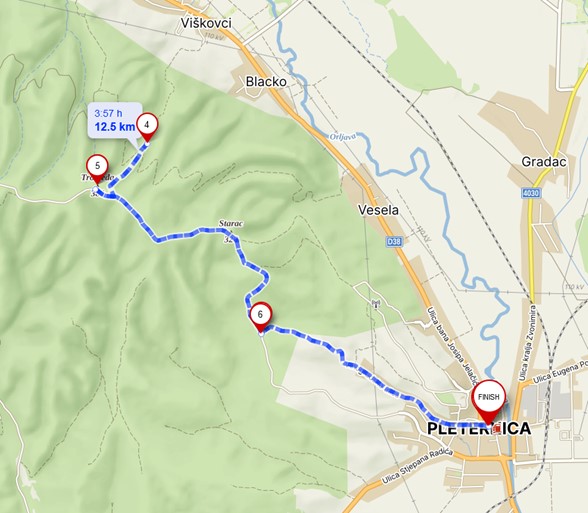The width and height of the screenshot is (588, 513).
Task: Click the 4030 road shield
Action: [531, 193]
